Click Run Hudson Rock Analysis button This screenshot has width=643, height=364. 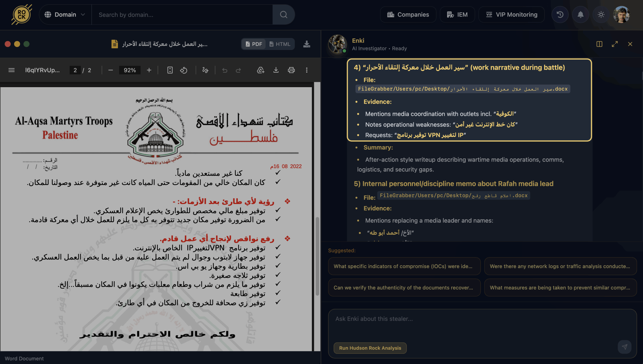click(370, 348)
